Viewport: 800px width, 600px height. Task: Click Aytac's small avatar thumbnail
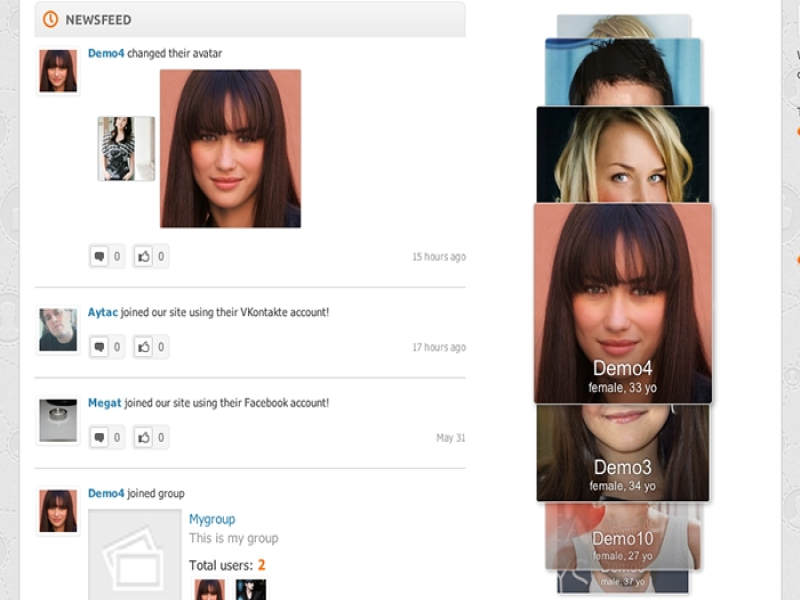coord(58,330)
